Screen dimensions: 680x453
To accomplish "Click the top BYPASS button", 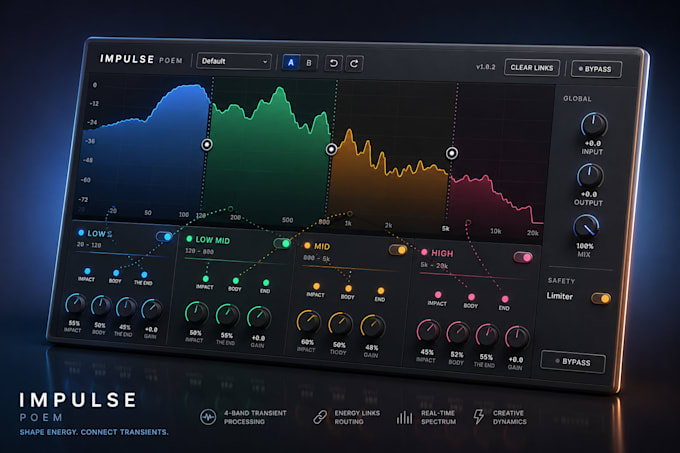I will (x=596, y=69).
